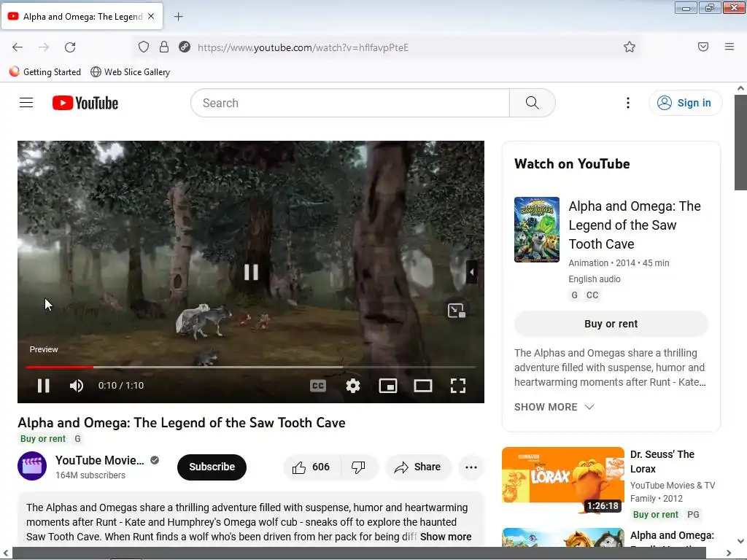Open the YouTube hamburger guide menu
This screenshot has width=747, height=560.
[x=26, y=103]
